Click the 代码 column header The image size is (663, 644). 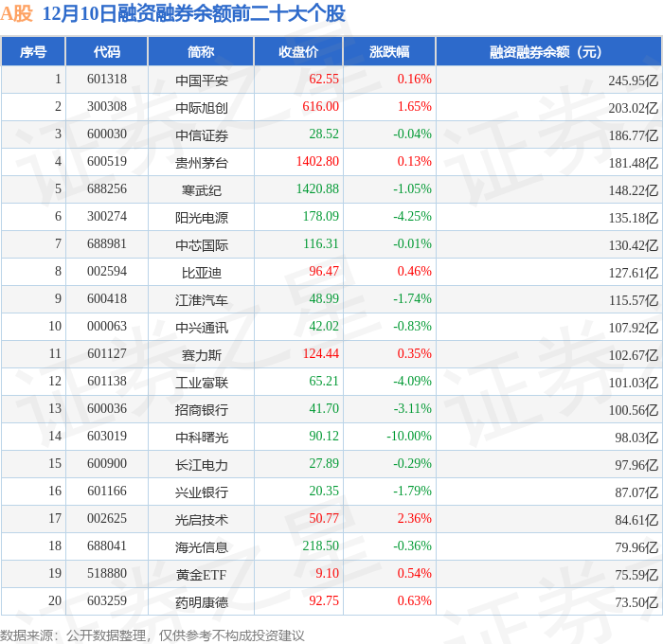106,51
